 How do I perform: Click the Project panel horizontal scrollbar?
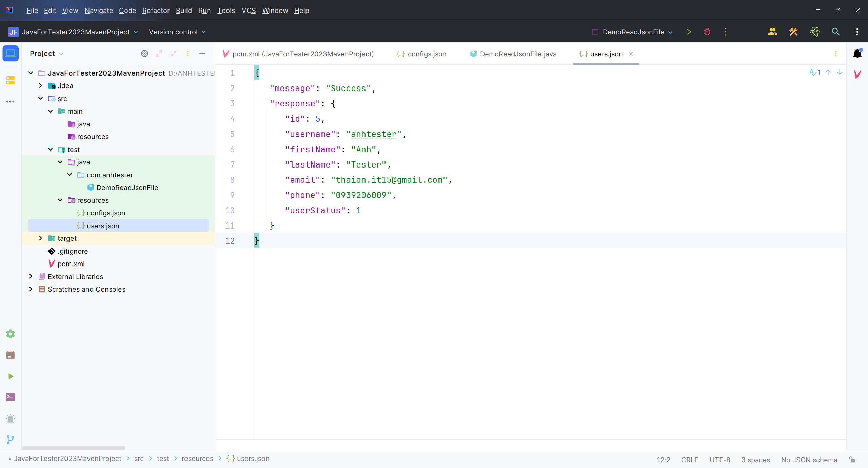73,448
